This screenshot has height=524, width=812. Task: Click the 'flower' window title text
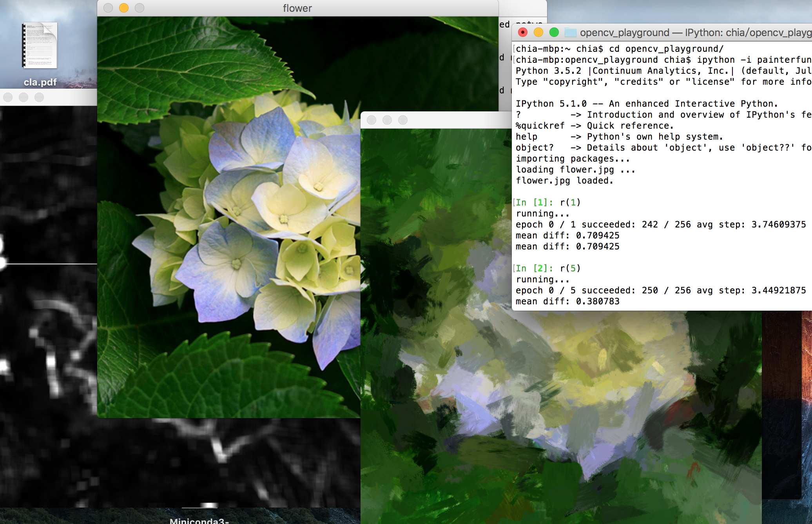pyautogui.click(x=297, y=8)
